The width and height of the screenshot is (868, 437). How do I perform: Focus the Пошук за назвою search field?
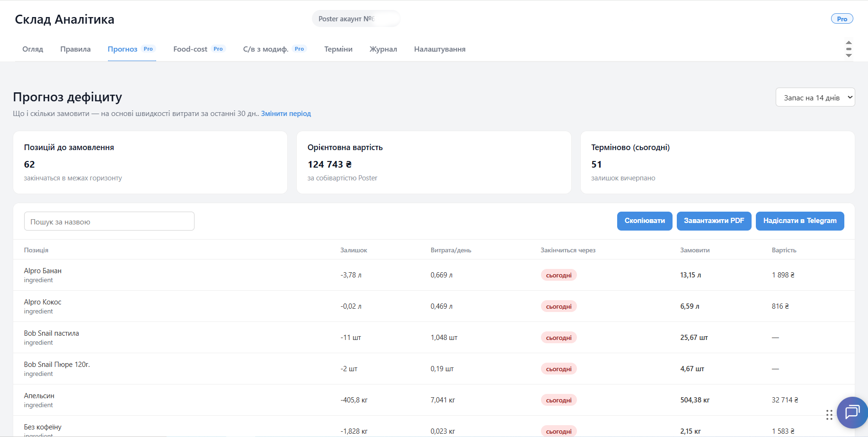coord(109,221)
